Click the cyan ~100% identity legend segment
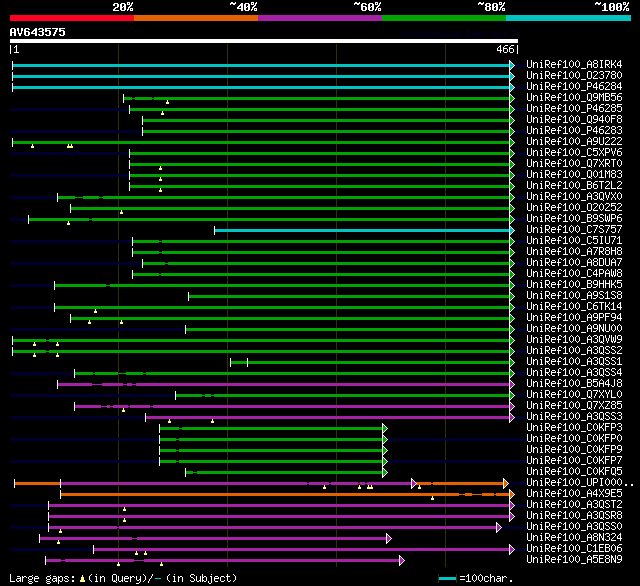Viewport: 640px width, 586px height. (569, 18)
